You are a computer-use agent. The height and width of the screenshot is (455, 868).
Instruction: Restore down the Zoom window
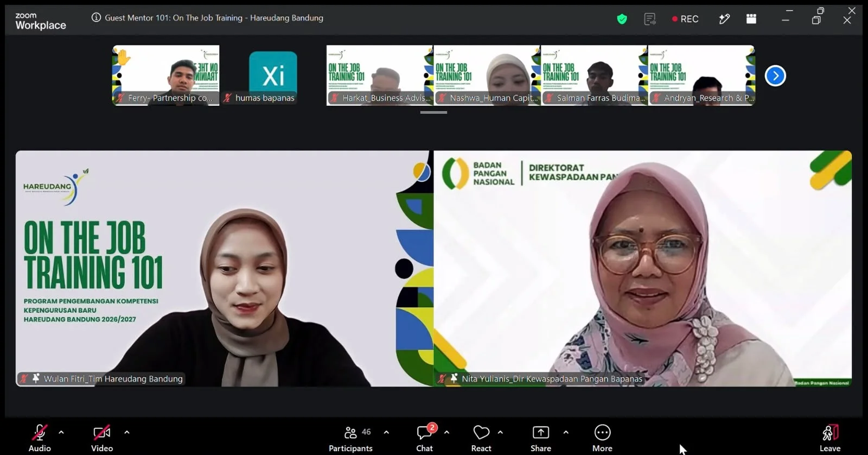tap(816, 20)
